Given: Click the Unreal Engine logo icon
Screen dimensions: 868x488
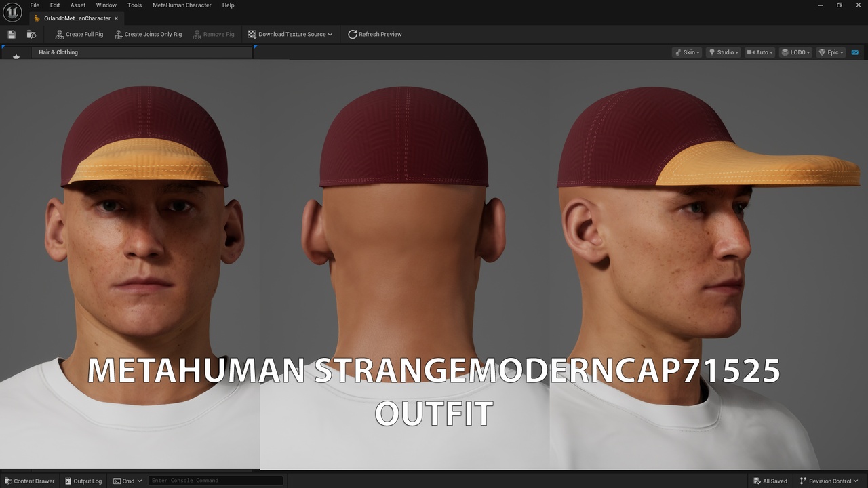Looking at the screenshot, I should tap(12, 12).
